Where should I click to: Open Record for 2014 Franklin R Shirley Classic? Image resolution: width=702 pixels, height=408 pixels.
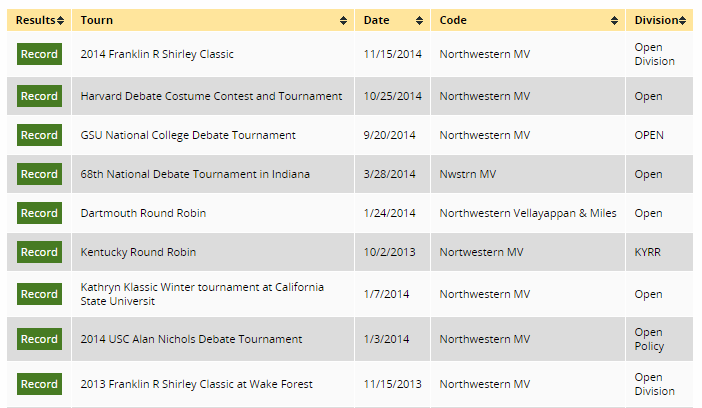coord(39,54)
